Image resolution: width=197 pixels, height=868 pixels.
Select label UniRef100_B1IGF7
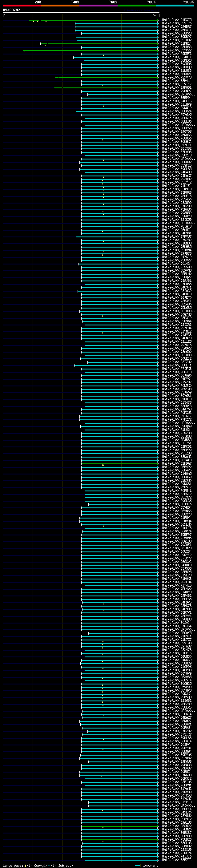[x=177, y=416]
